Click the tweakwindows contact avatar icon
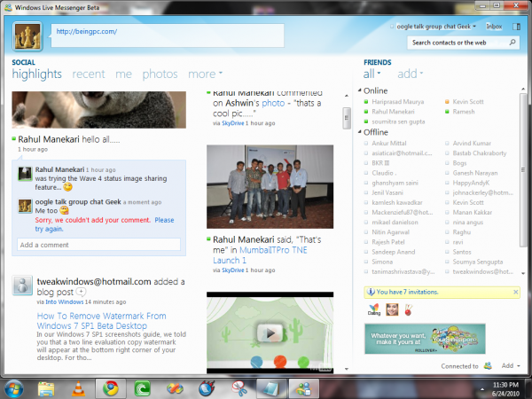The width and height of the screenshot is (532, 399). pos(22,285)
